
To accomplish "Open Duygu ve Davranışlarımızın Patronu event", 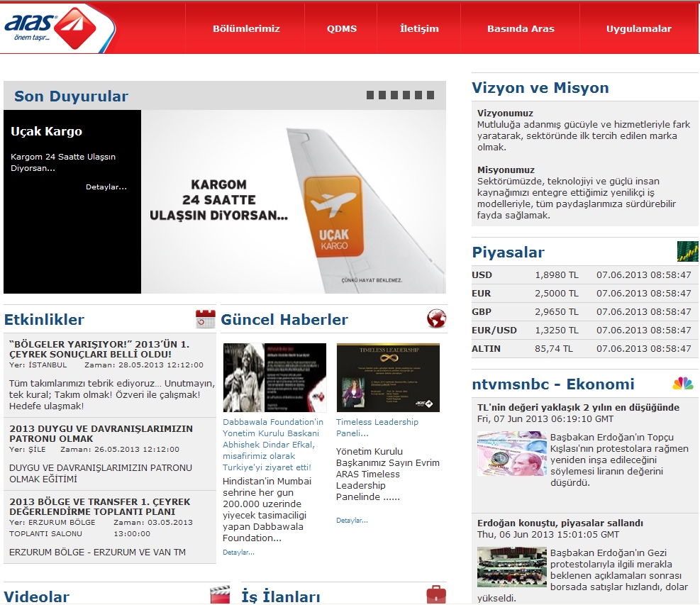I will pyautogui.click(x=101, y=433).
